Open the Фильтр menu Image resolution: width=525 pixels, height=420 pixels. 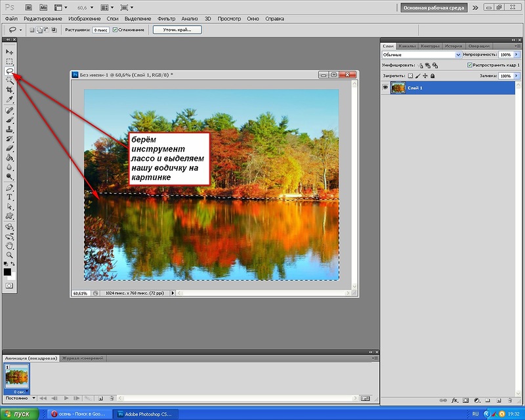167,19
